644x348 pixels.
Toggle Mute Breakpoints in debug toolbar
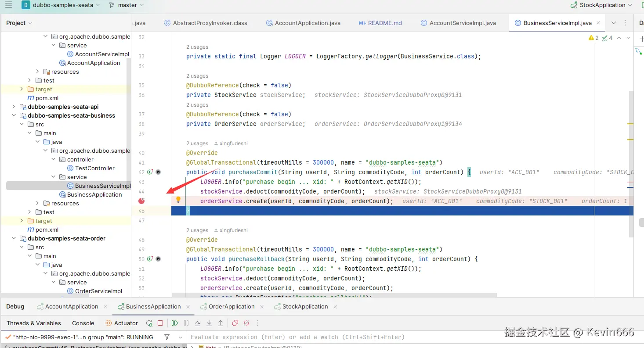pyautogui.click(x=246, y=323)
